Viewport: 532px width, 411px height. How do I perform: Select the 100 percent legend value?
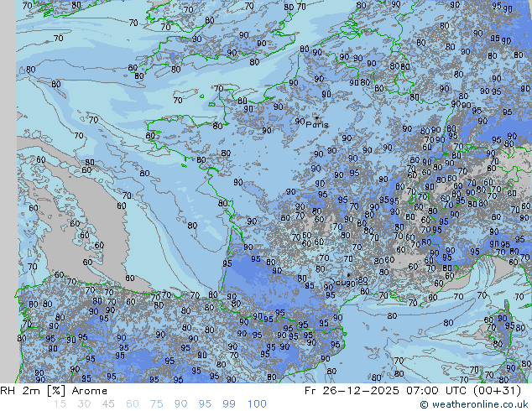pos(257,404)
